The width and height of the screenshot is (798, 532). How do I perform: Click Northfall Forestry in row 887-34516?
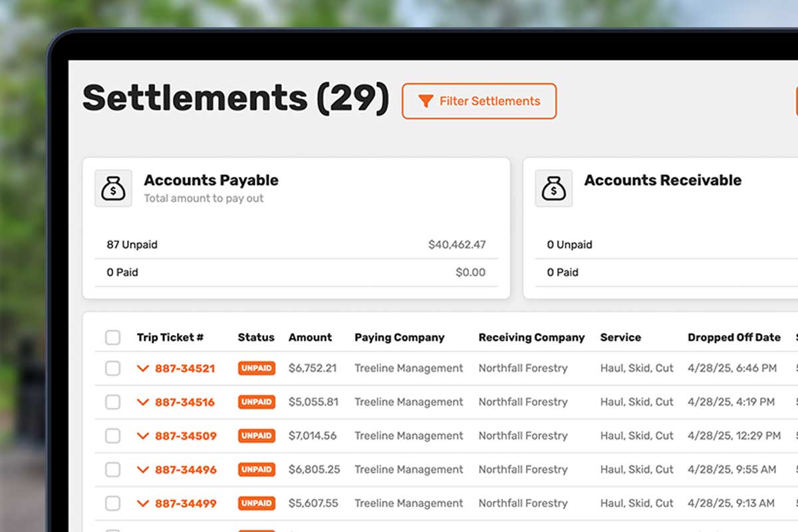(523, 402)
